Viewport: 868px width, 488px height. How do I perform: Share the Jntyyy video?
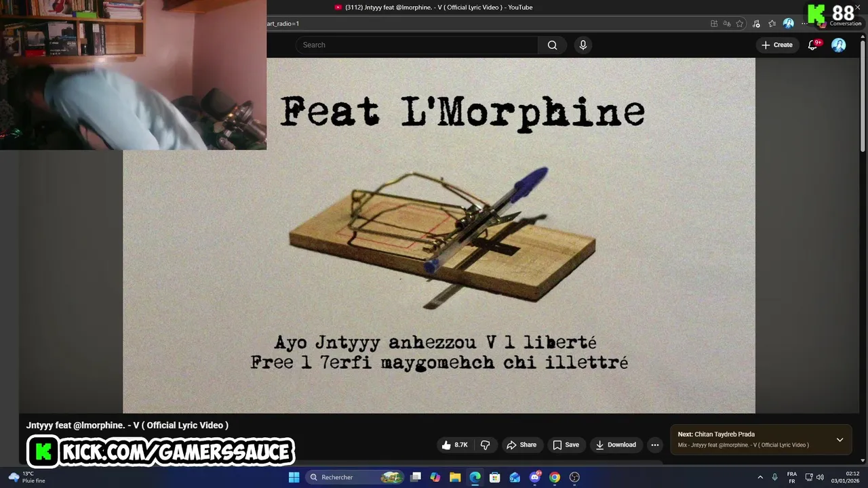(521, 445)
